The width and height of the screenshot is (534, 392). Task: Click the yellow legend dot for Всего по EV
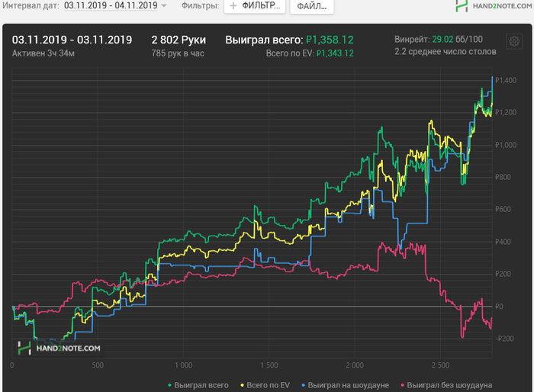click(x=242, y=386)
